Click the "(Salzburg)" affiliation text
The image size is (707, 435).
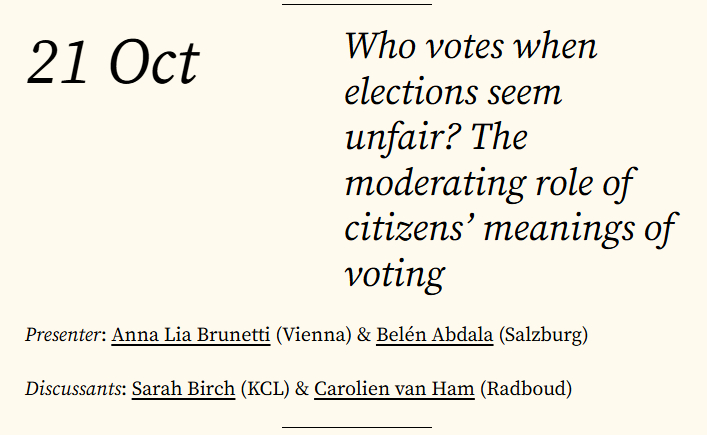[x=542, y=334]
